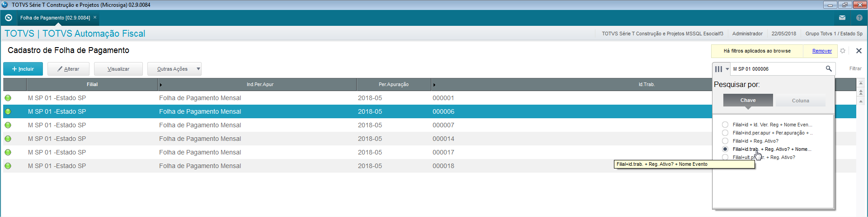Click Remover link to clear filters
The height and width of the screenshot is (217, 868).
coord(822,51)
